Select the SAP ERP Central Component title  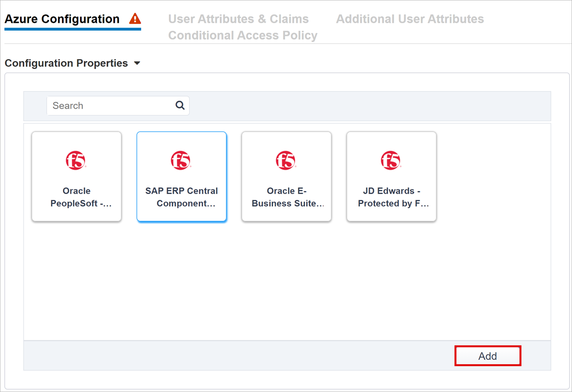click(x=181, y=197)
